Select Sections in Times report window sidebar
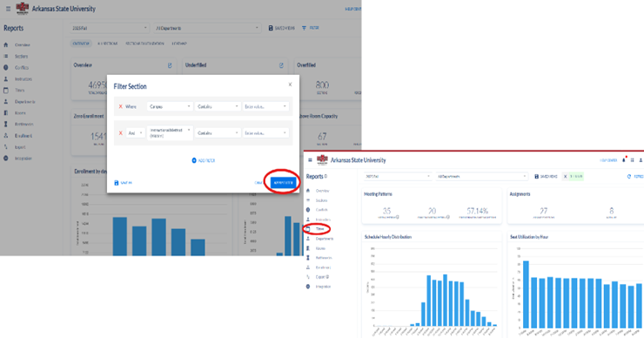The width and height of the screenshot is (644, 338). tap(322, 200)
